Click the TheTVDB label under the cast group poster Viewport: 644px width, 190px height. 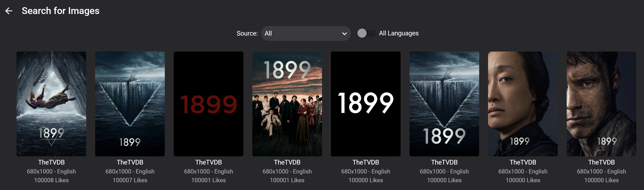(287, 162)
